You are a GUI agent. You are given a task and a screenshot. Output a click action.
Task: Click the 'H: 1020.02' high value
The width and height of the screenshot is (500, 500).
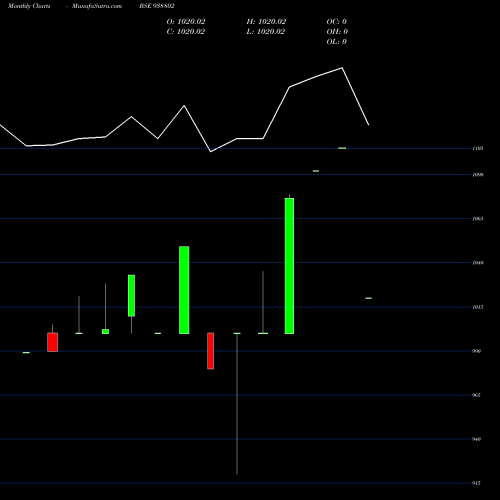(266, 21)
